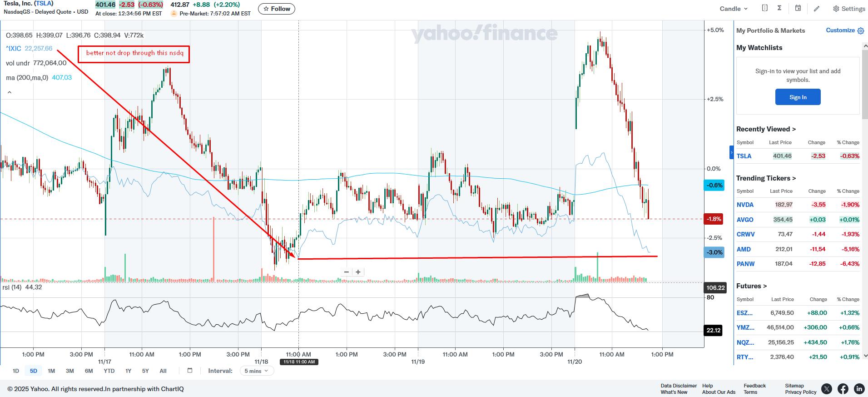
Task: Select the 1Y time range
Action: [129, 371]
